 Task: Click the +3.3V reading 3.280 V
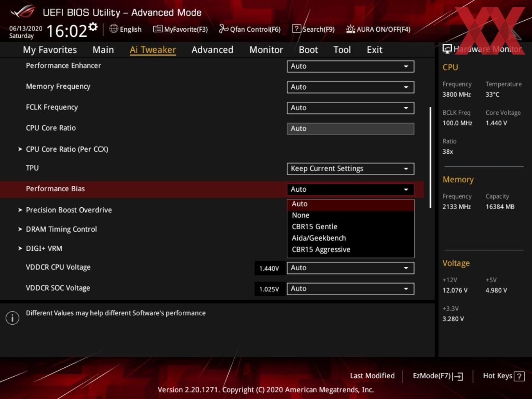coord(453,319)
